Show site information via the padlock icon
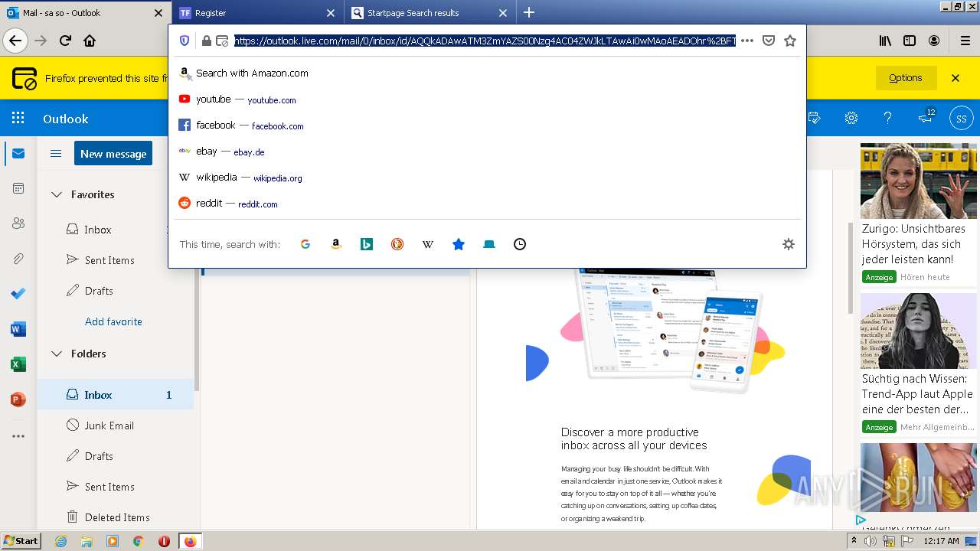The height and width of the screenshot is (551, 980). [206, 41]
